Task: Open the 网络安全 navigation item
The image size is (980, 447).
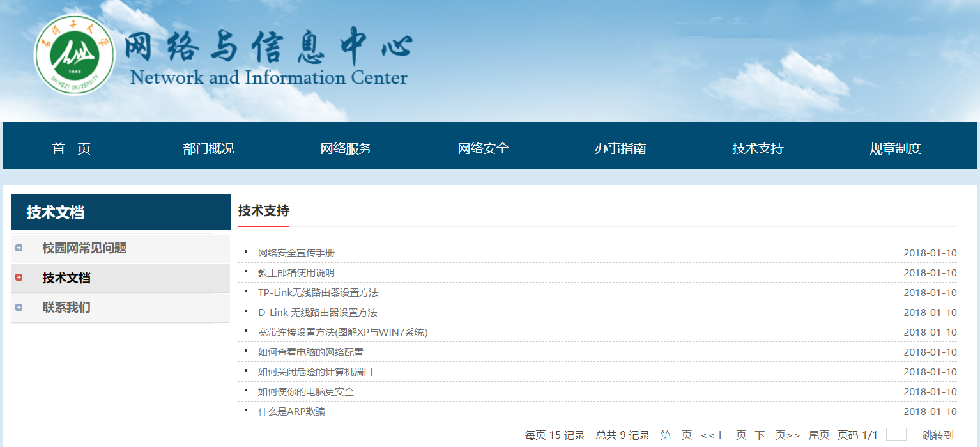Action: coord(483,148)
